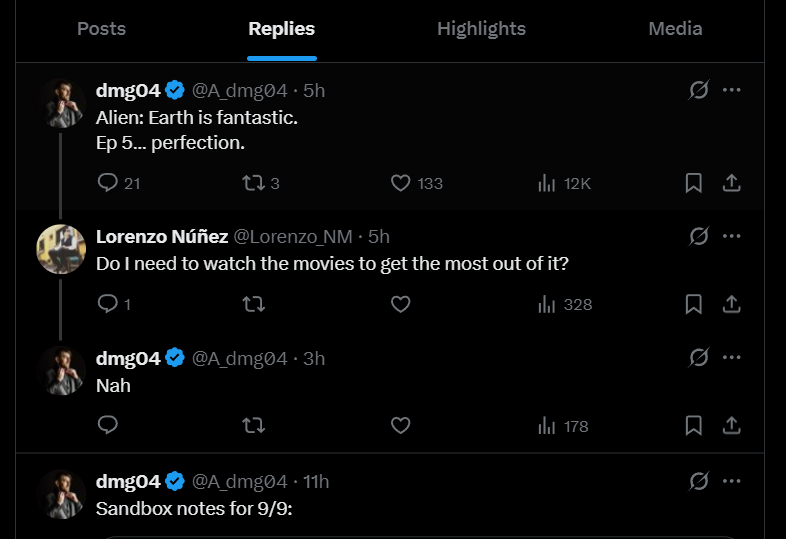
Task: Like the Alien: Earth post
Action: click(401, 183)
